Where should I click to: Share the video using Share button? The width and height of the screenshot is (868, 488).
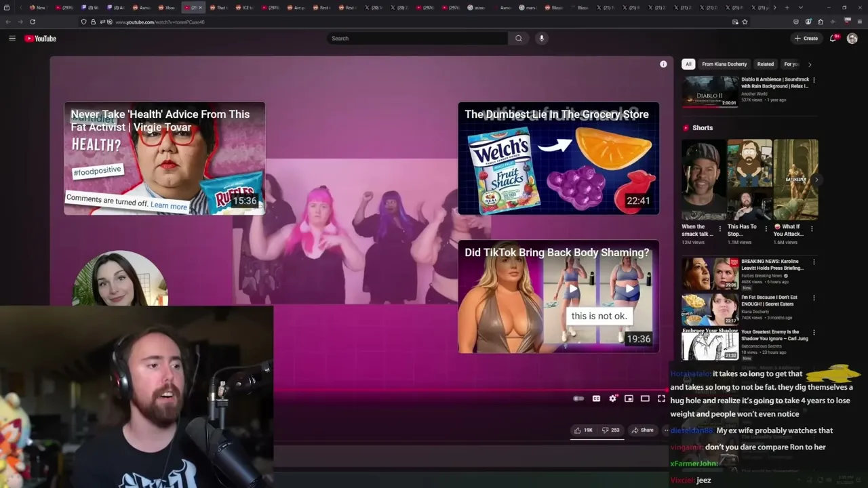(642, 430)
